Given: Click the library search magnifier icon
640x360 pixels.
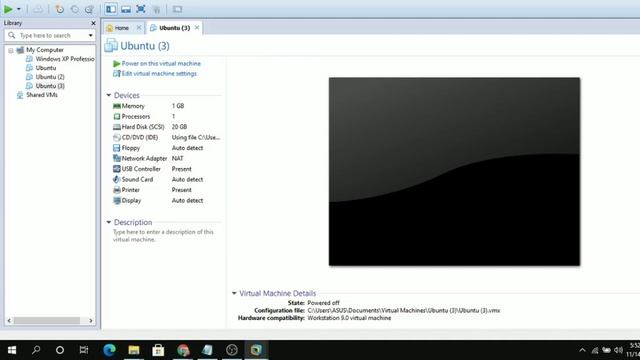Looking at the screenshot, I should pyautogui.click(x=11, y=36).
